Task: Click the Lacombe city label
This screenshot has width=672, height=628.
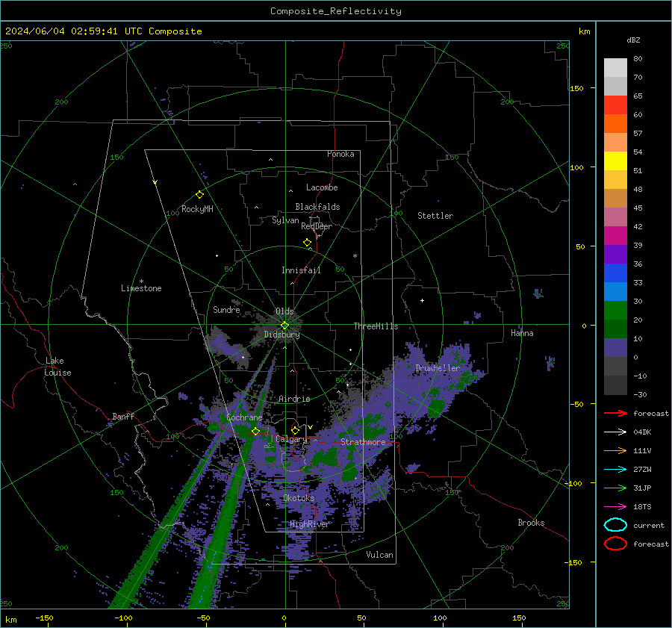Action: click(322, 187)
